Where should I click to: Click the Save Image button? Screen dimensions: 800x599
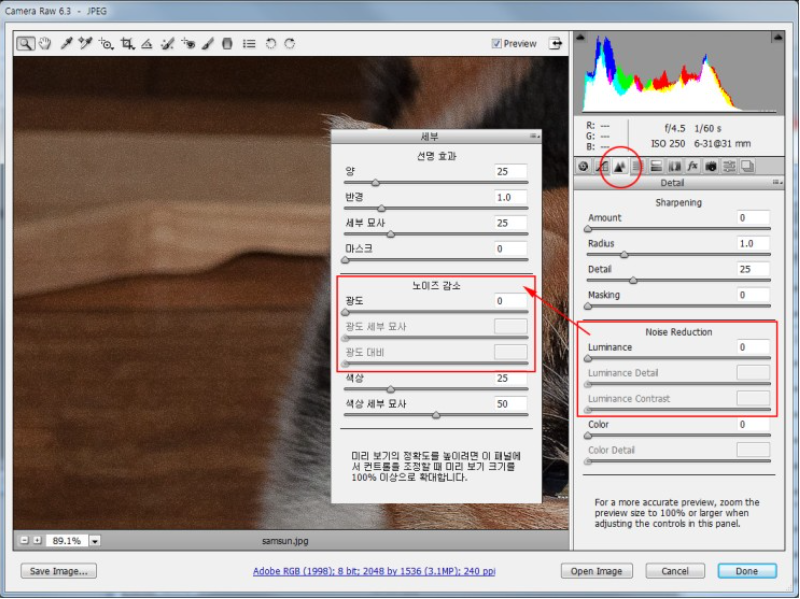tap(60, 571)
